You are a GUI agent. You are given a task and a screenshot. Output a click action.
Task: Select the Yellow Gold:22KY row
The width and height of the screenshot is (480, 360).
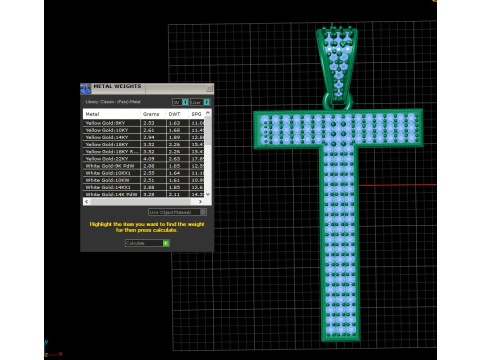click(144, 159)
